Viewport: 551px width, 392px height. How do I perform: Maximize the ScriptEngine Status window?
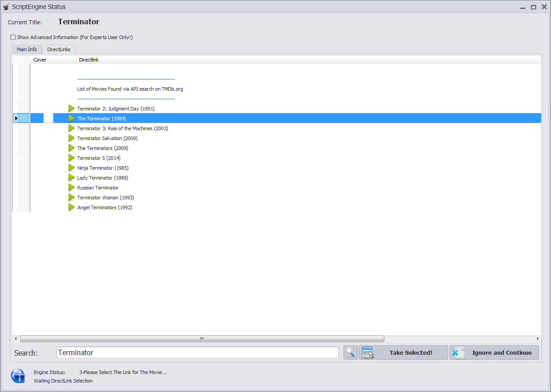point(533,7)
